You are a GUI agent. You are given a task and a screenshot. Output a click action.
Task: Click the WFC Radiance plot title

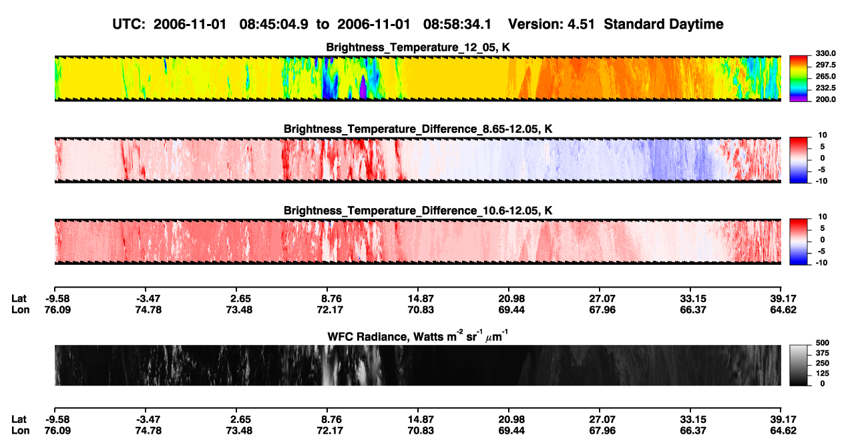point(418,336)
